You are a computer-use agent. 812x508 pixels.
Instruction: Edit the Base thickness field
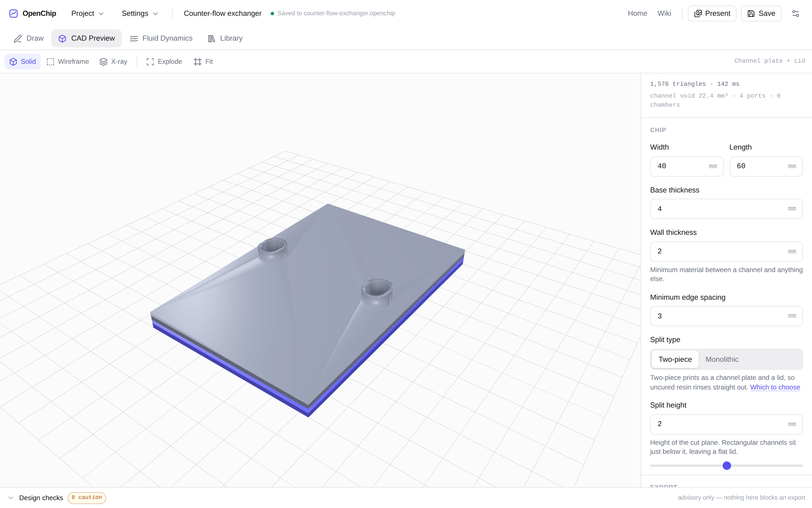pyautogui.click(x=726, y=209)
